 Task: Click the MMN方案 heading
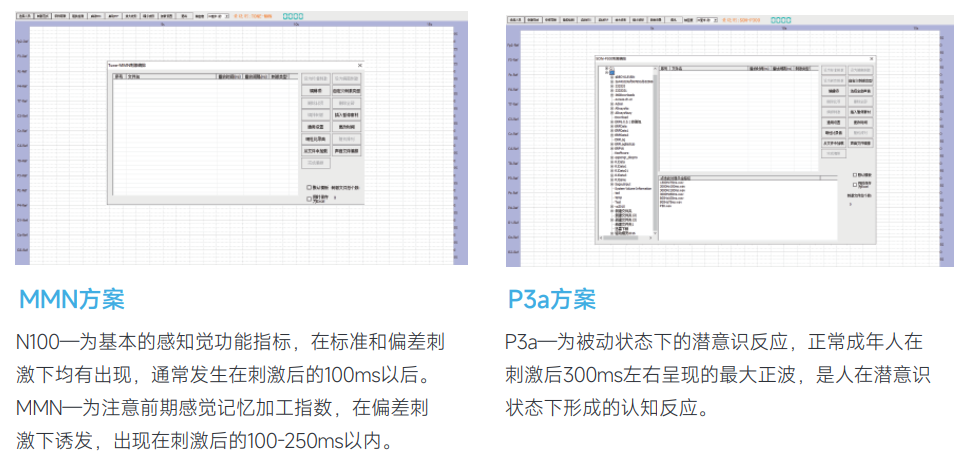click(71, 300)
